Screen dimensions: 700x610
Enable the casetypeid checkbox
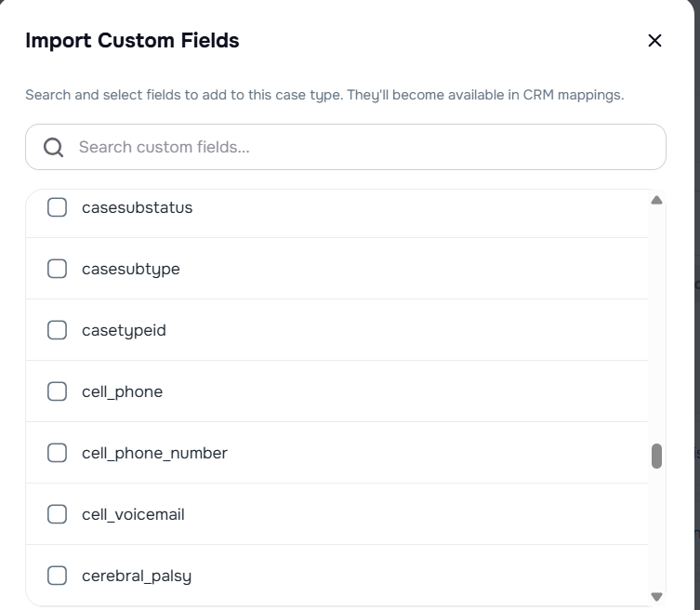click(57, 330)
